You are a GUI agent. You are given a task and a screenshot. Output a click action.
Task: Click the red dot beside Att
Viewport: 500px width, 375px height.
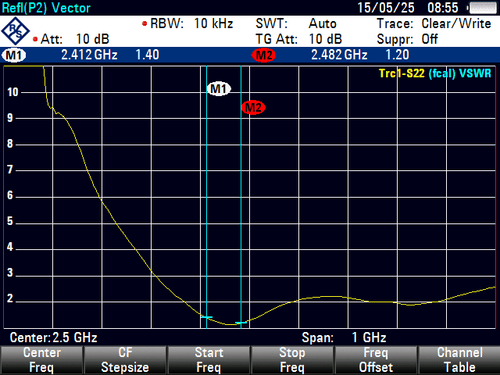click(35, 39)
